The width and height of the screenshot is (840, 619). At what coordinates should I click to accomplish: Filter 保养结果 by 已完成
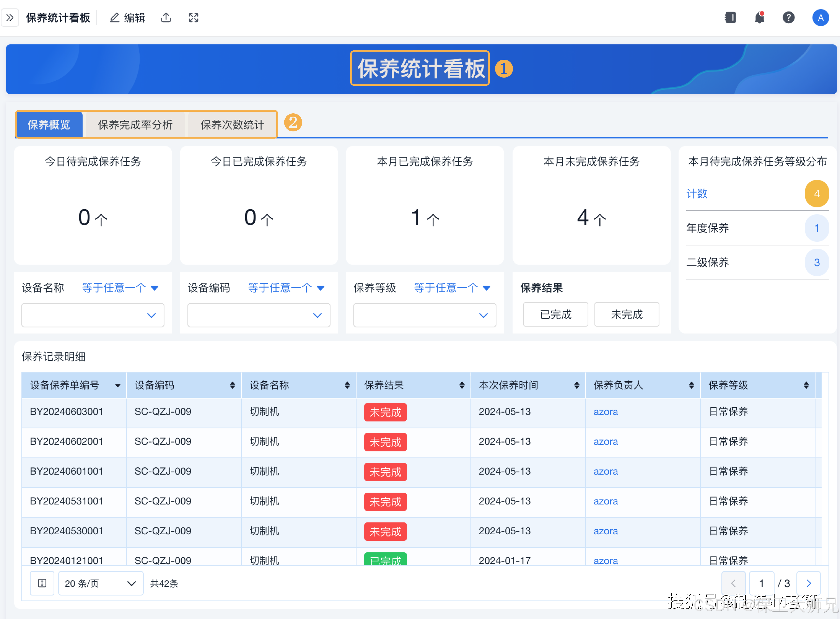coord(556,314)
